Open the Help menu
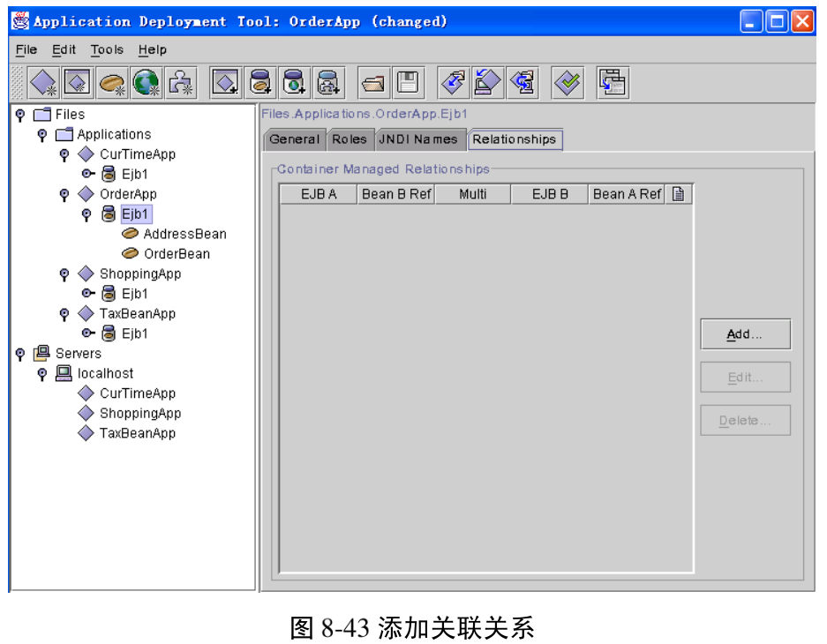This screenshot has width=827, height=644. click(153, 49)
